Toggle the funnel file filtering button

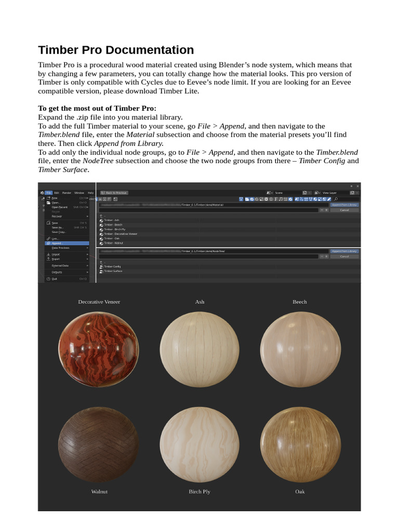click(241, 199)
